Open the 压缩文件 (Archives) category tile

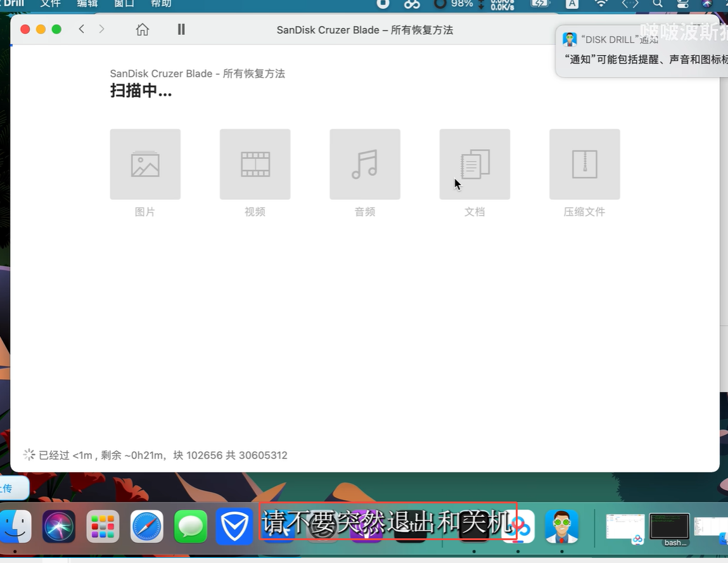pos(584,164)
